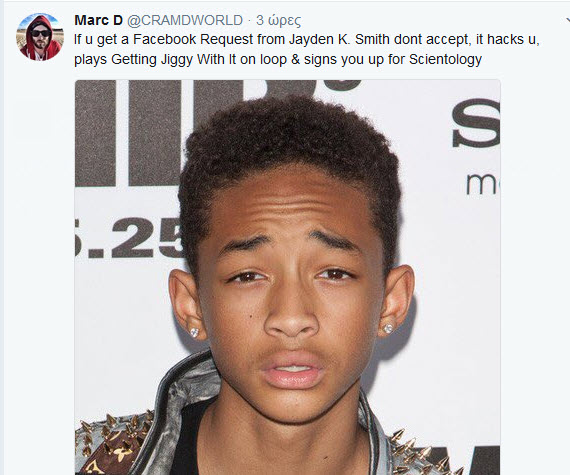Click the left stud earring in photo
Viewport: 570px width, 475px height.
[x=194, y=332]
